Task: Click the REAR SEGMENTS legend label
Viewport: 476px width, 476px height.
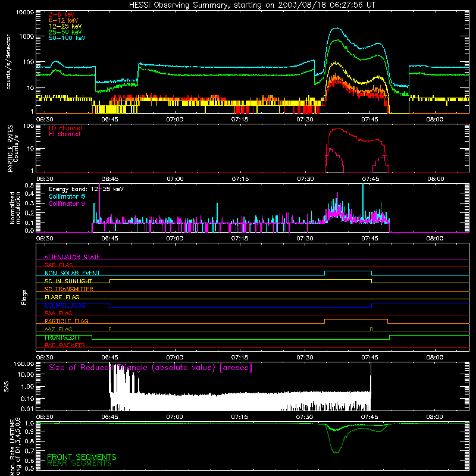Action: click(x=79, y=464)
